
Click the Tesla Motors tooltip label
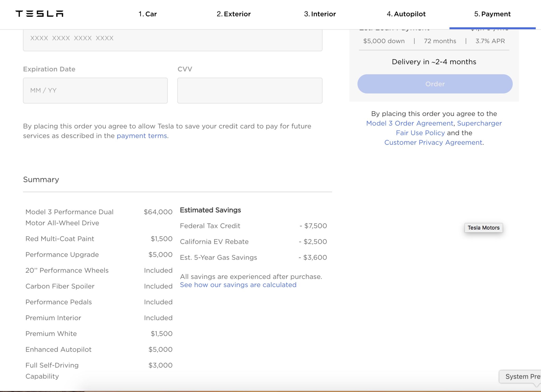click(483, 228)
